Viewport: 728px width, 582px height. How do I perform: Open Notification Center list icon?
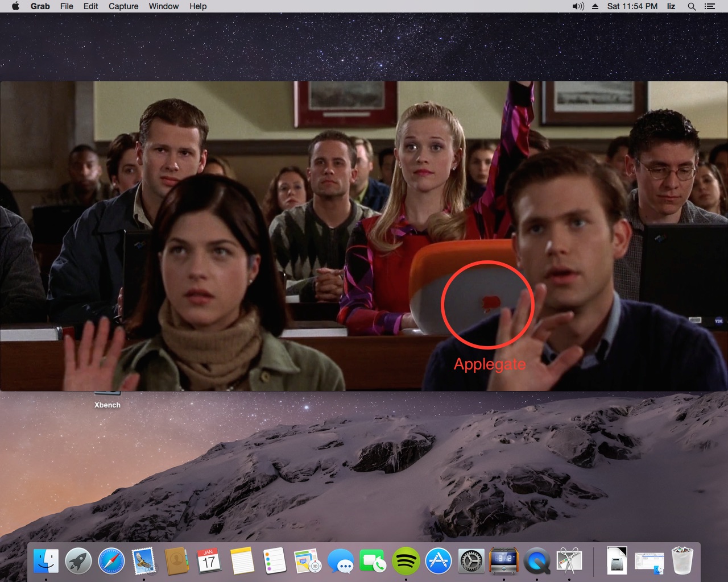click(709, 6)
